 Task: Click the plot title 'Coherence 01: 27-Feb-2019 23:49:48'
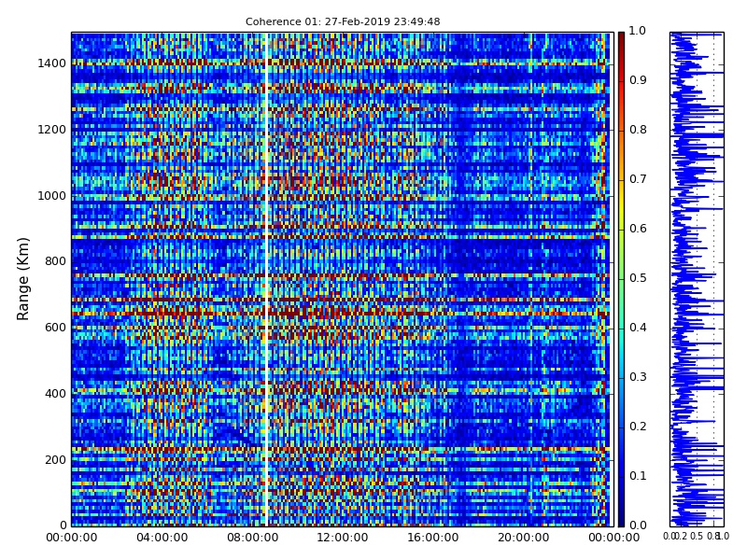coord(343,21)
